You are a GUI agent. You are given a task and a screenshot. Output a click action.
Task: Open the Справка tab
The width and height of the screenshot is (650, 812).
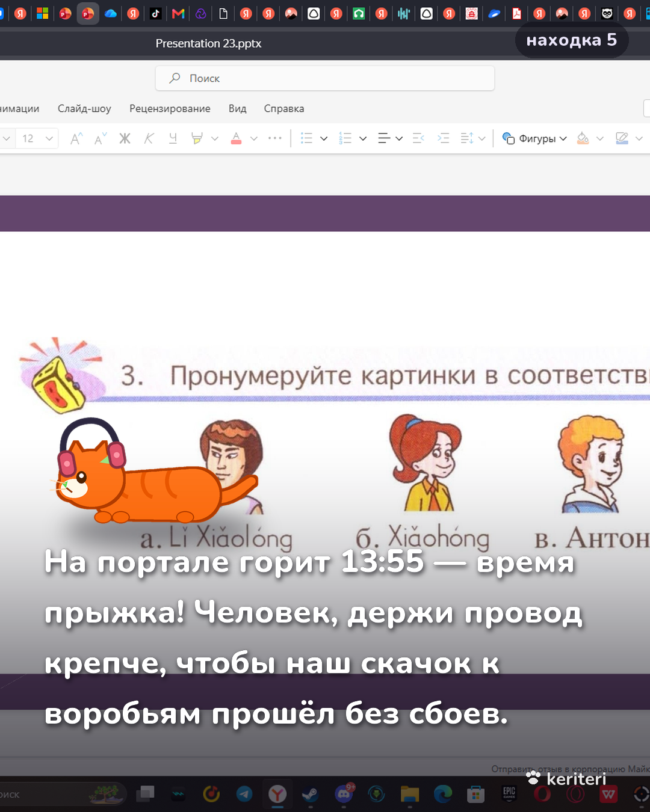click(x=284, y=109)
